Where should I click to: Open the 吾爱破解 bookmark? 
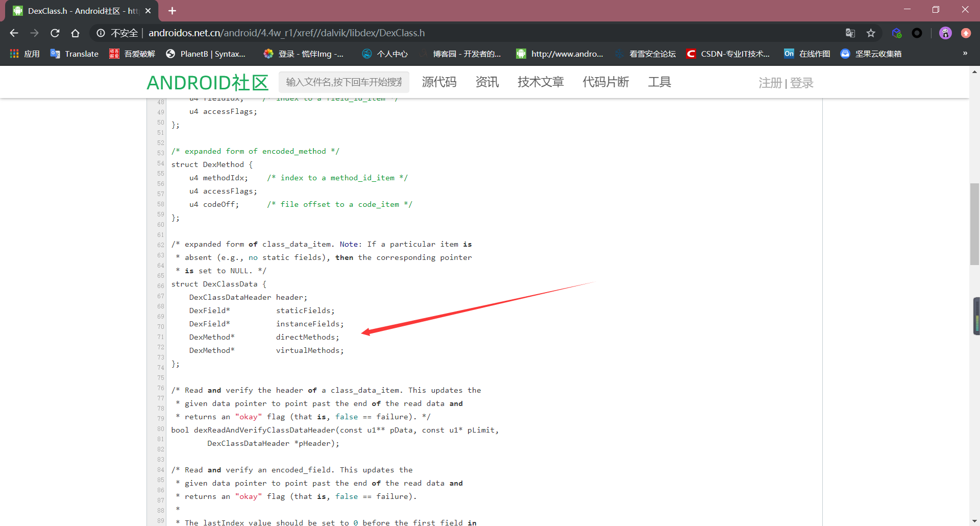click(132, 54)
